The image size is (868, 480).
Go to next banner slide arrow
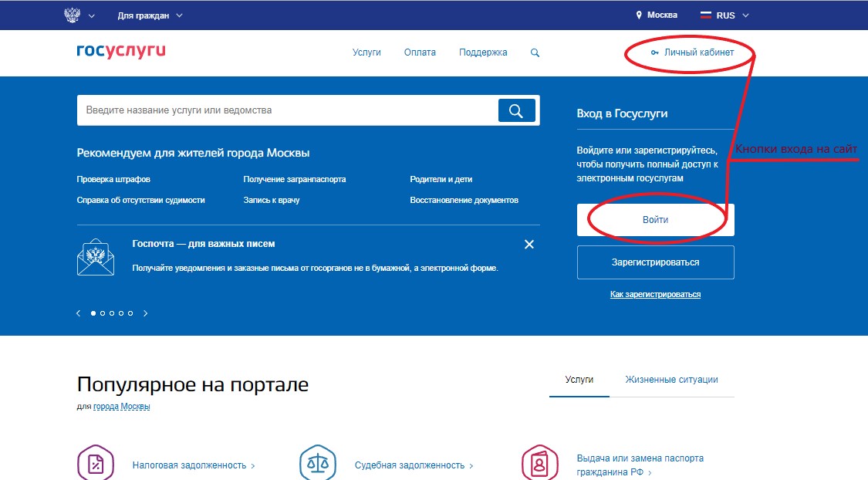tap(146, 313)
